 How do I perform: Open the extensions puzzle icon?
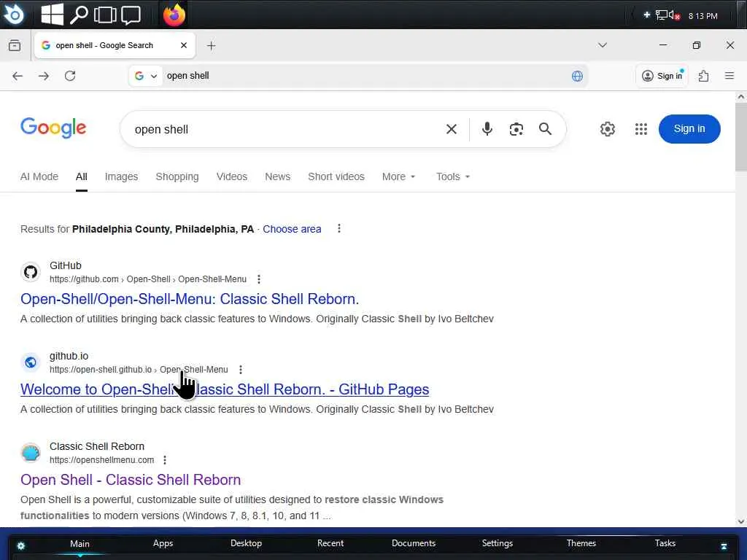(704, 76)
